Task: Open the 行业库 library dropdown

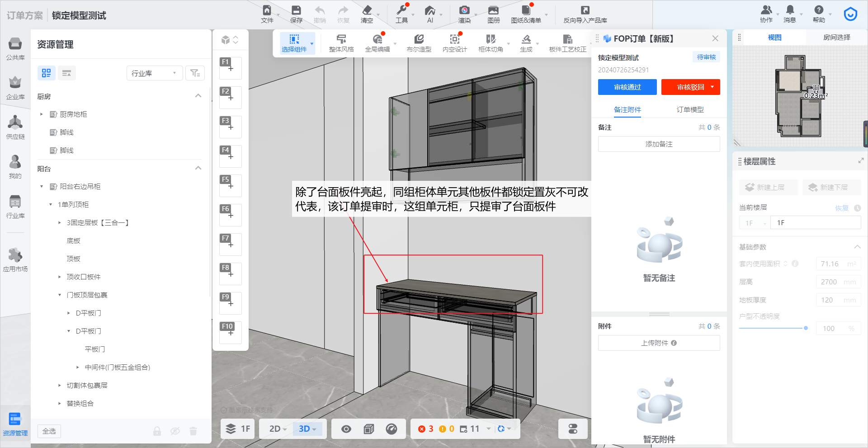Action: click(x=154, y=73)
